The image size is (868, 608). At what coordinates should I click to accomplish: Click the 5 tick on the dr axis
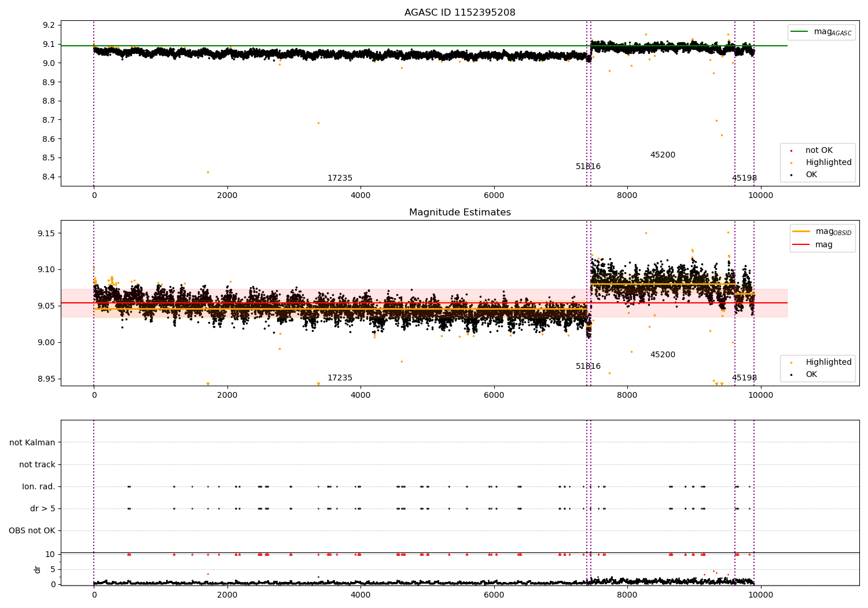tap(53, 570)
